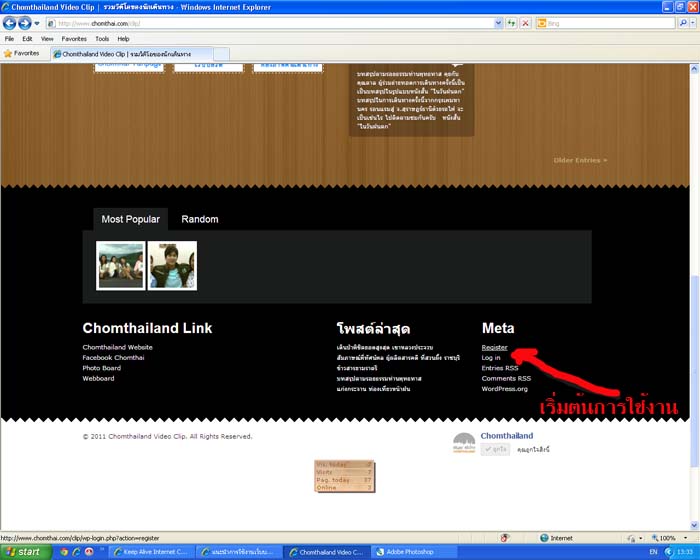700x560 pixels.
Task: Open the zoom level dropdown arrow
Action: click(x=685, y=538)
